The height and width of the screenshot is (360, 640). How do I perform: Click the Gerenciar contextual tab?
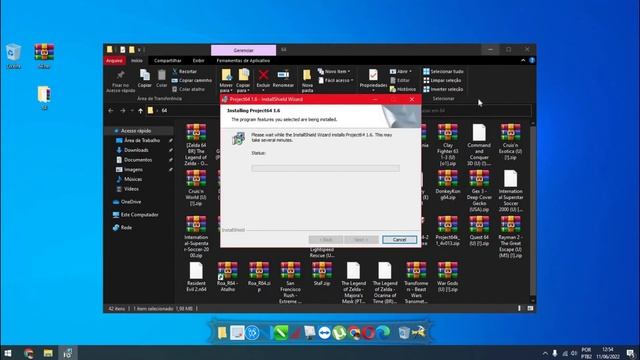point(243,50)
